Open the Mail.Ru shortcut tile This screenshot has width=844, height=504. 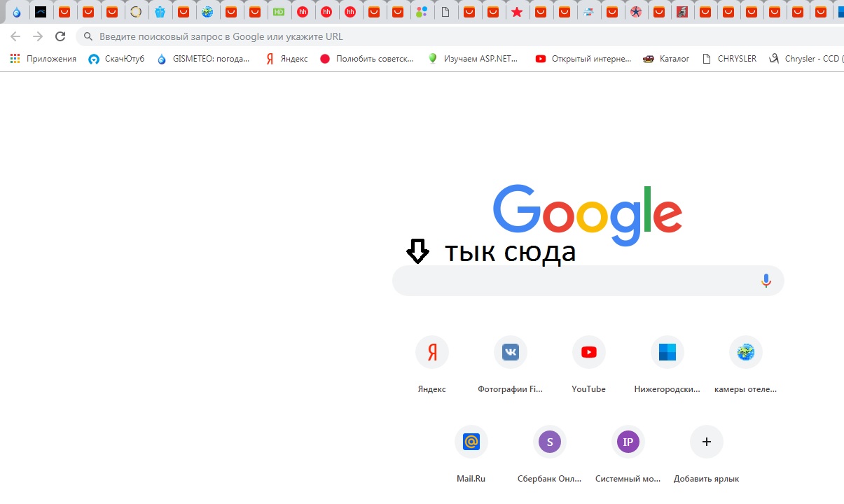tap(471, 442)
